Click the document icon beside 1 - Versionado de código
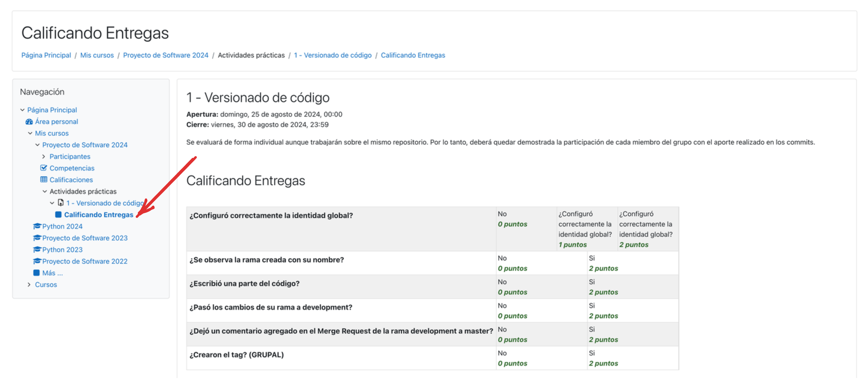868x384 pixels. 61,203
